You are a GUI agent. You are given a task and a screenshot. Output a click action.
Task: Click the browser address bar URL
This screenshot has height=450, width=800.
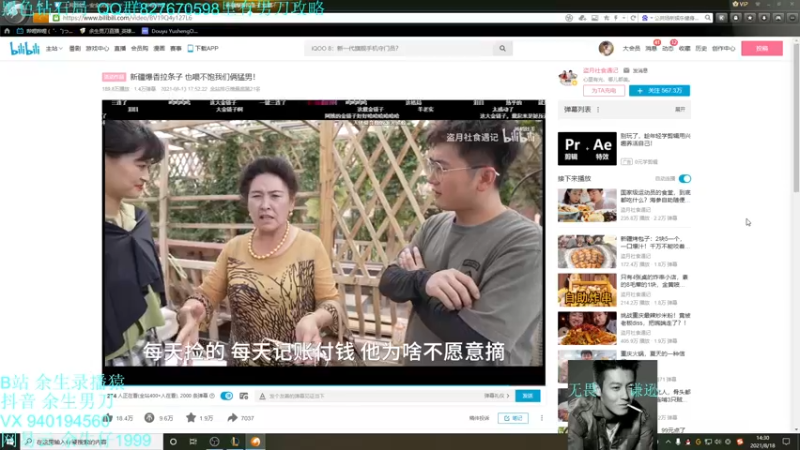[128, 18]
